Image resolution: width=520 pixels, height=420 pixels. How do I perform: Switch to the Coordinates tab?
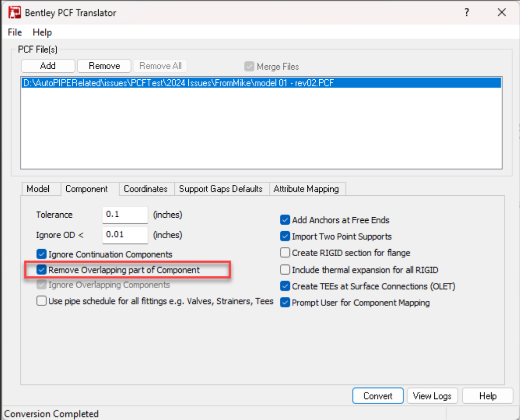point(145,189)
